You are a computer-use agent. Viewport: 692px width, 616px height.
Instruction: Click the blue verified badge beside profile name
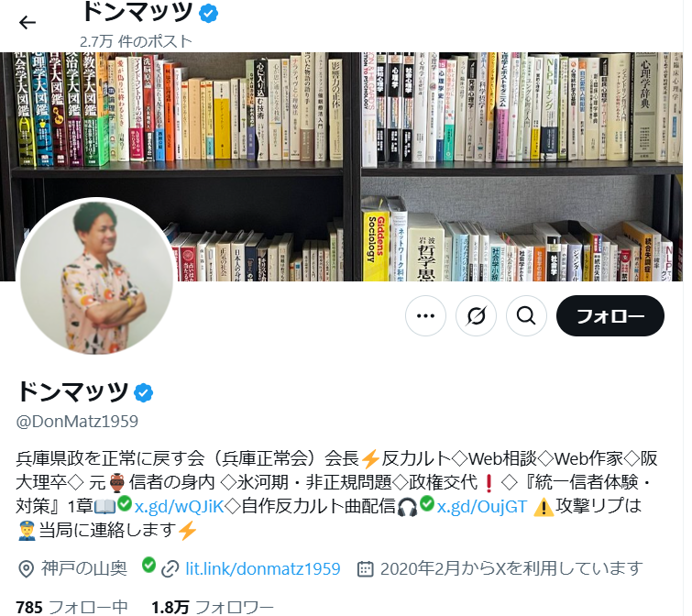(143, 392)
